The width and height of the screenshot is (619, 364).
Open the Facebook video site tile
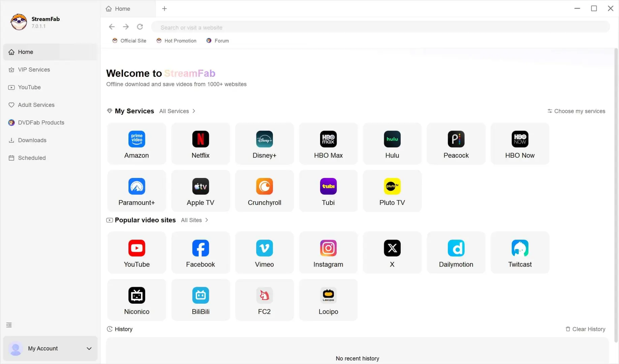pos(200,253)
